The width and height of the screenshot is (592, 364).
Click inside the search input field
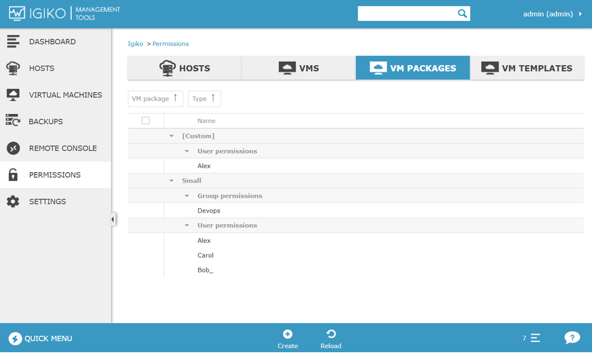tap(406, 14)
